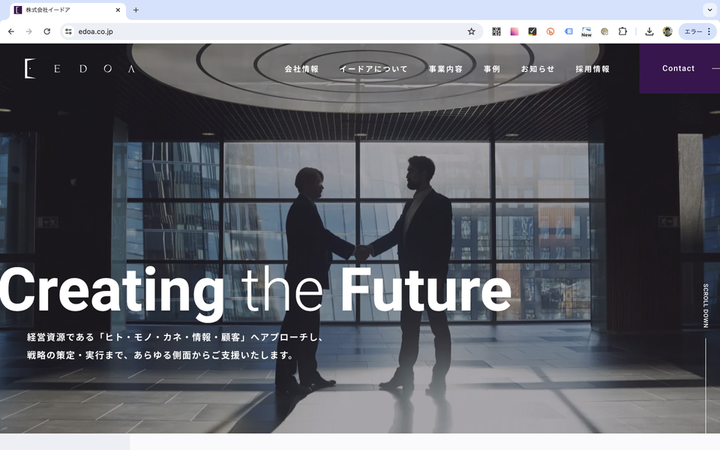Image resolution: width=720 pixels, height=450 pixels.
Task: Click the purple Contact button
Action: (680, 68)
